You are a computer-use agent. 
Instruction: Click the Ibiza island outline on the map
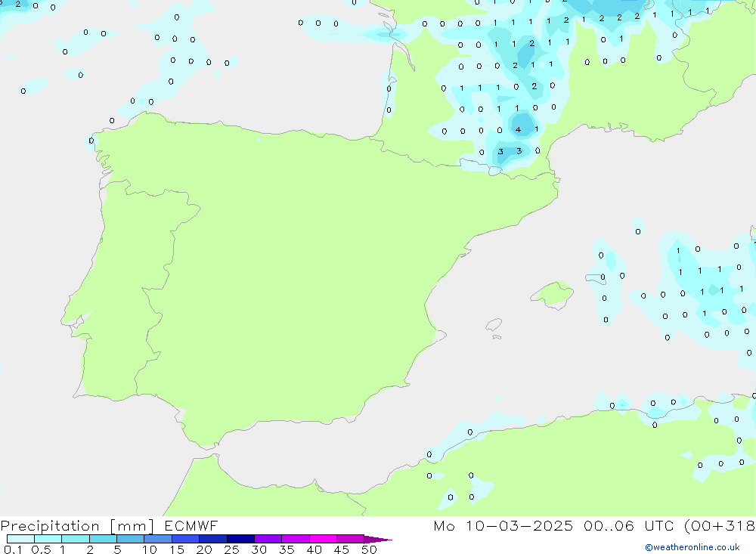coord(494,325)
